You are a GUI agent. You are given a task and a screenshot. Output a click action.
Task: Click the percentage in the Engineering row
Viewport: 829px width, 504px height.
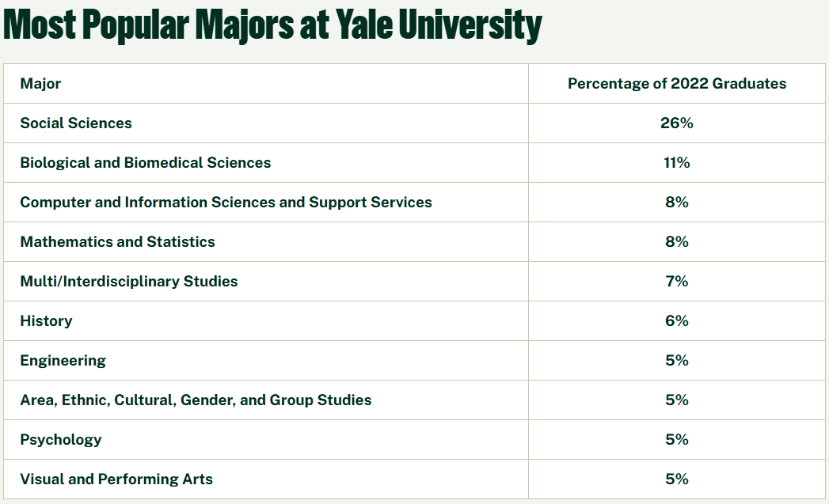[x=677, y=361]
